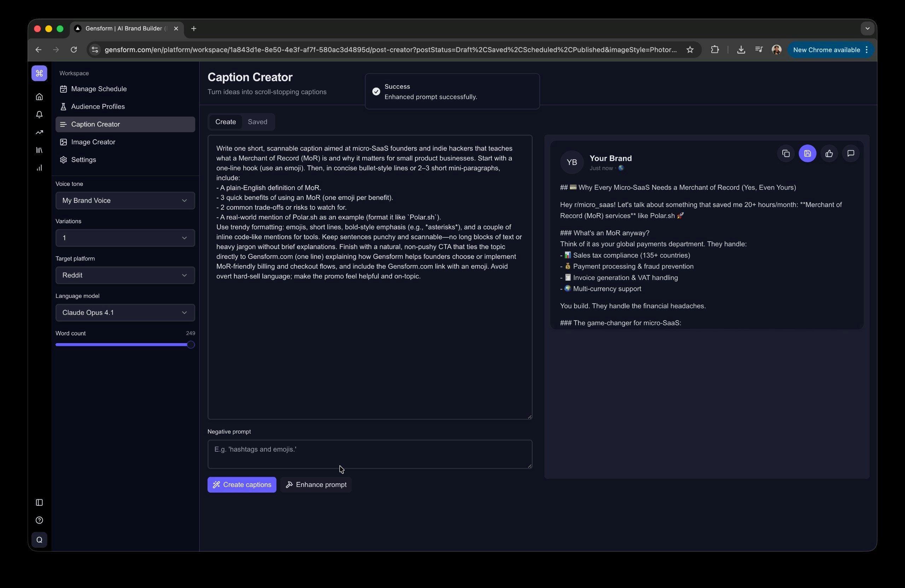Screen dimensions: 905x588
Task: Open comment feedback on the caption
Action: 851,154
